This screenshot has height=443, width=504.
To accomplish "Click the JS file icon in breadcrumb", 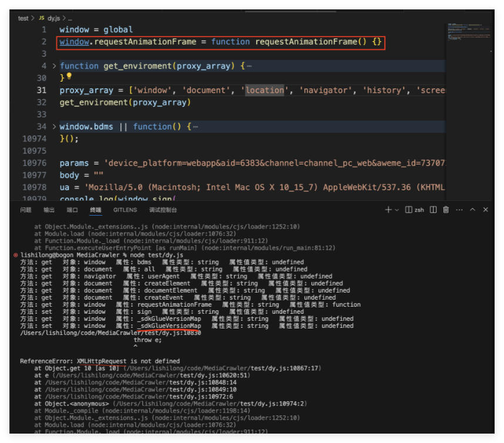I will (x=42, y=18).
